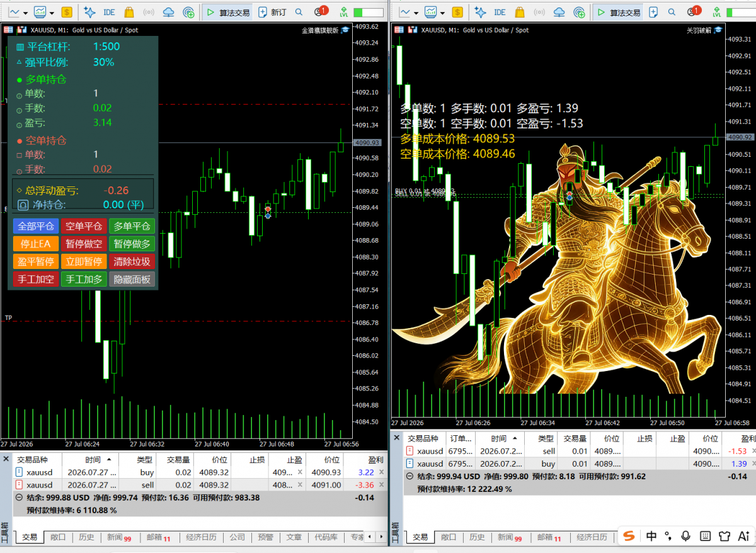756x553 pixels.
Task: Click the sparkle AI icon in right window
Action: pyautogui.click(x=480, y=12)
